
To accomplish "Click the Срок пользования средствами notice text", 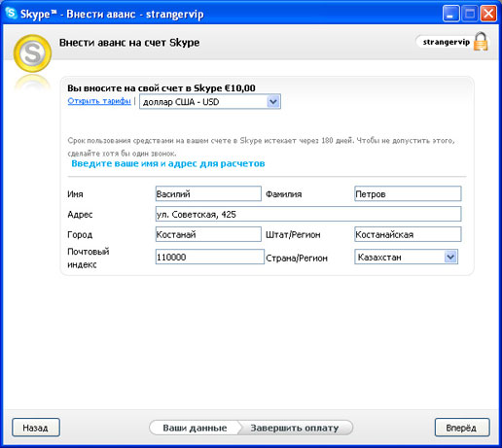I will coord(261,147).
